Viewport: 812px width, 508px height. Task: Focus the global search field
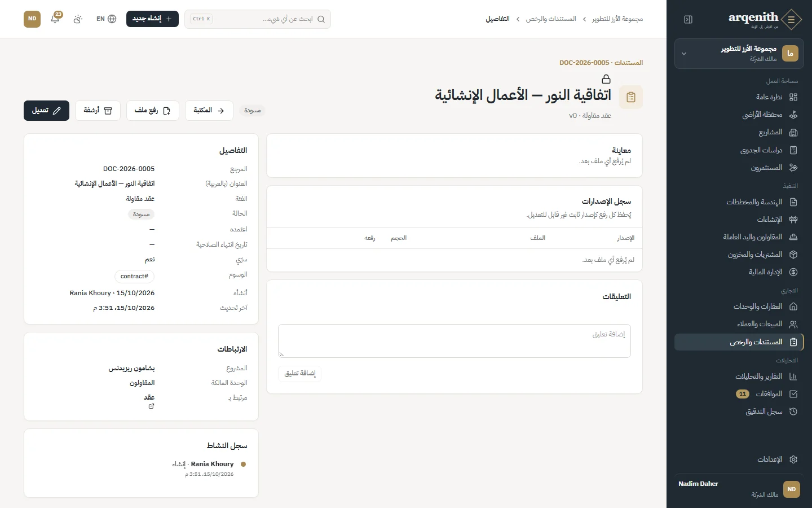[x=258, y=19]
